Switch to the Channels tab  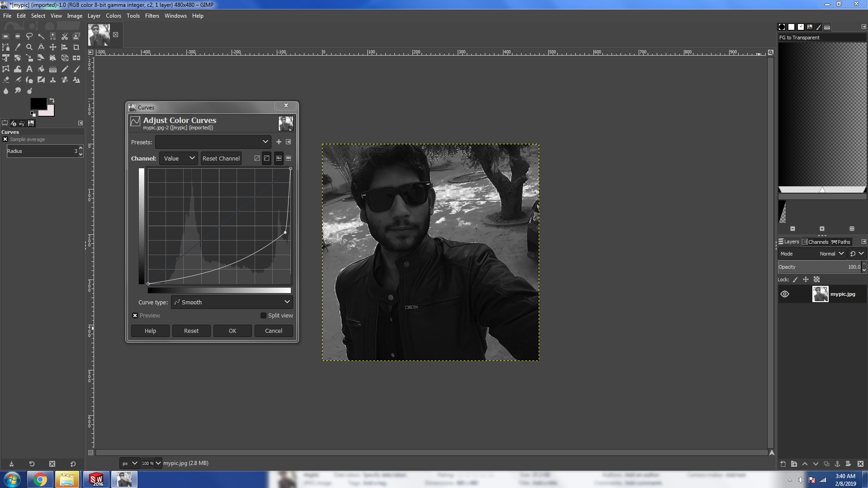click(815, 242)
